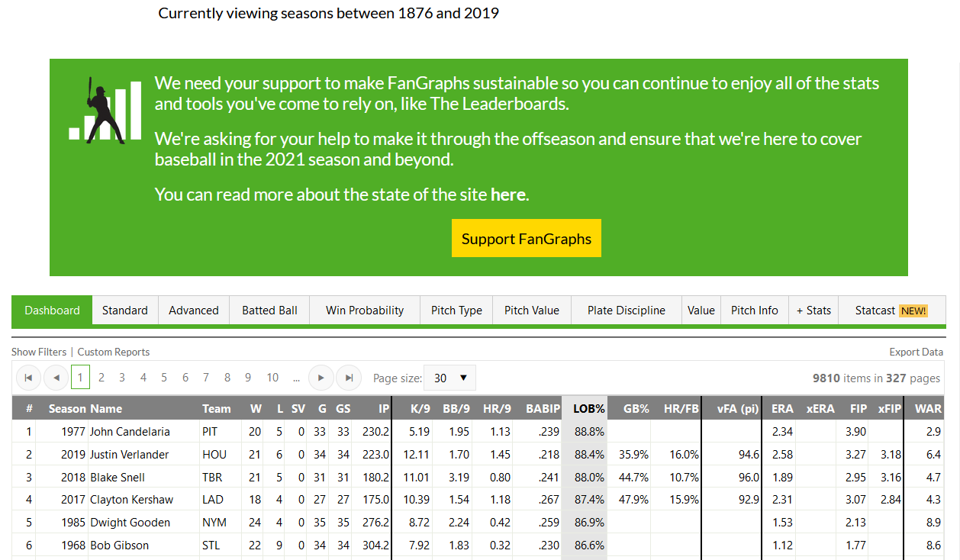
Task: Open the Page size dropdown
Action: 450,378
